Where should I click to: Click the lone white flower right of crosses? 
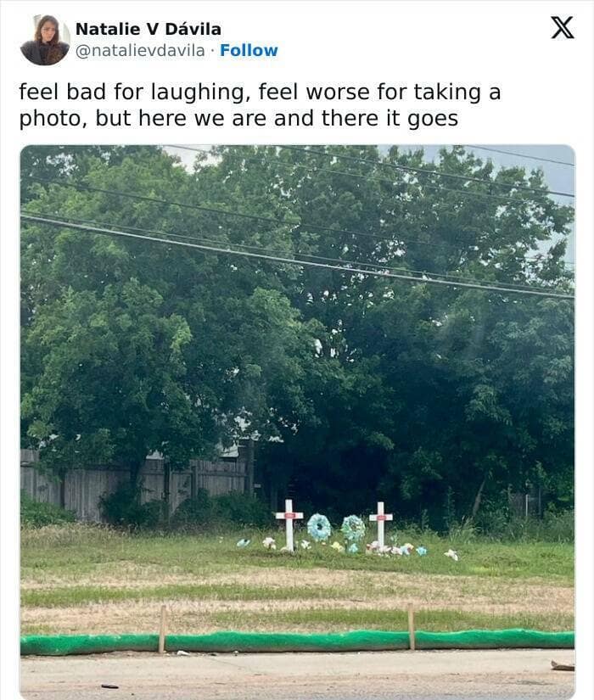click(451, 554)
